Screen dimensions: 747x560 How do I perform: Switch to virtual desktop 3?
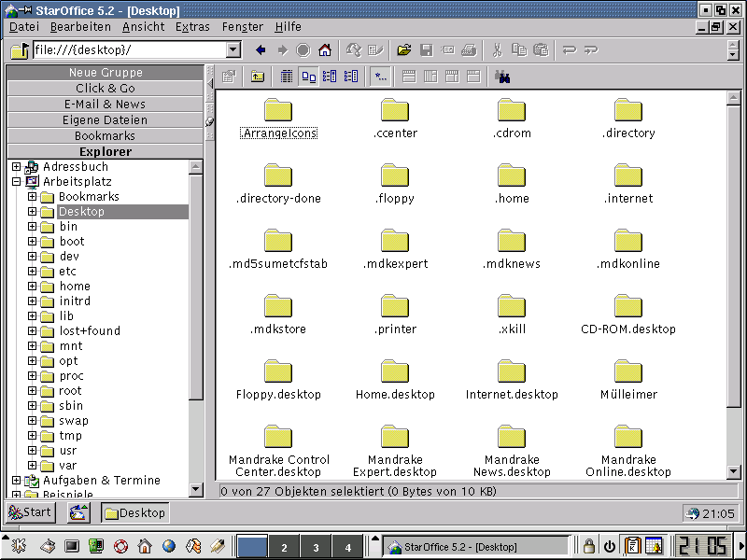pos(316,547)
